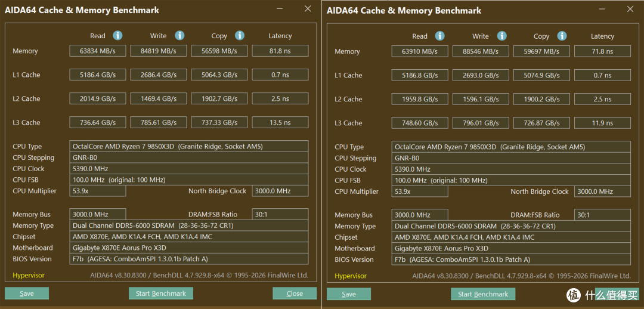Image resolution: width=644 pixels, height=309 pixels.
Task: Click North Bridge Clock value in left window
Action: [x=280, y=191]
